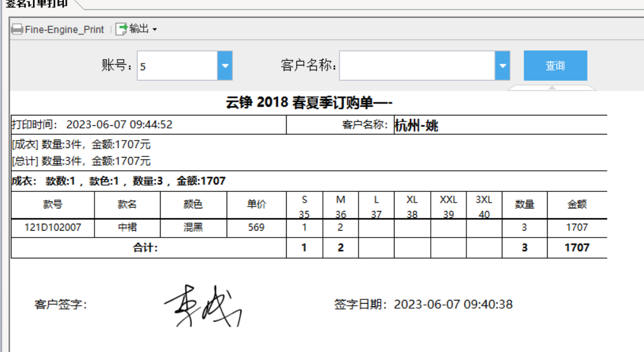
Task: Focus the 账号 input field
Action: coord(177,66)
